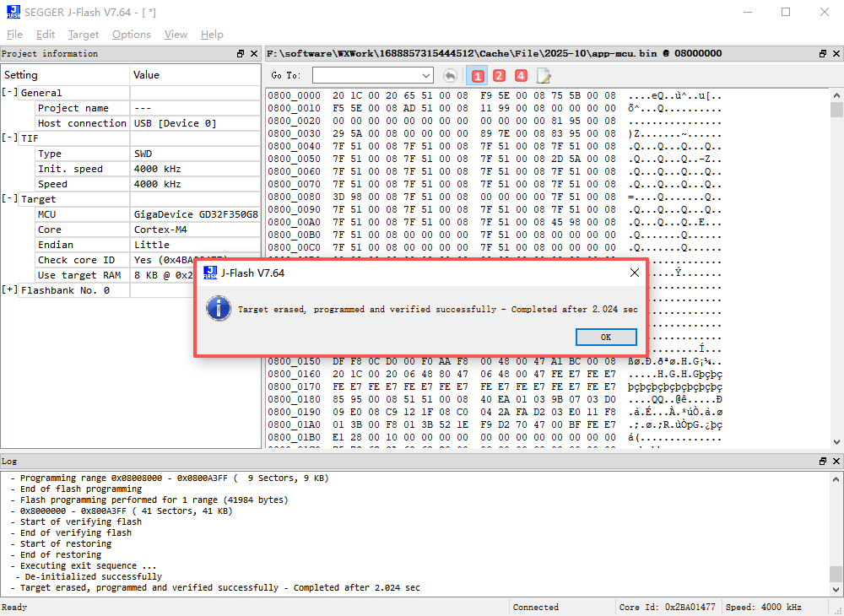Click the Speed: 4000 kHz status entry
The width and height of the screenshot is (844, 616).
tap(763, 607)
